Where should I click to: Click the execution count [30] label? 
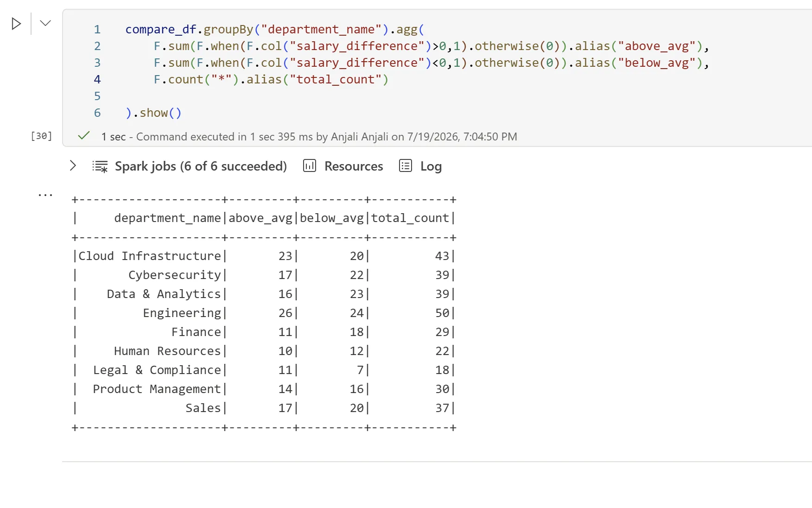click(x=41, y=136)
